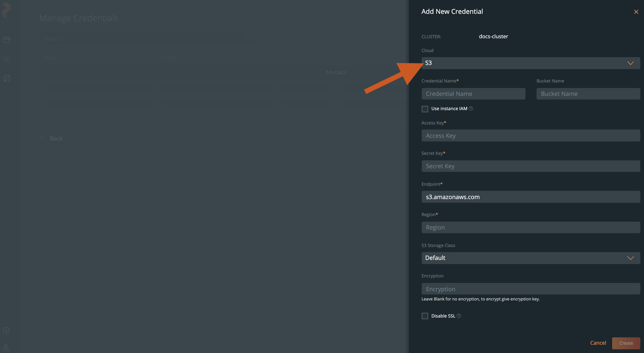Click the search magnifier icon
The image size is (644, 353).
tap(246, 38)
